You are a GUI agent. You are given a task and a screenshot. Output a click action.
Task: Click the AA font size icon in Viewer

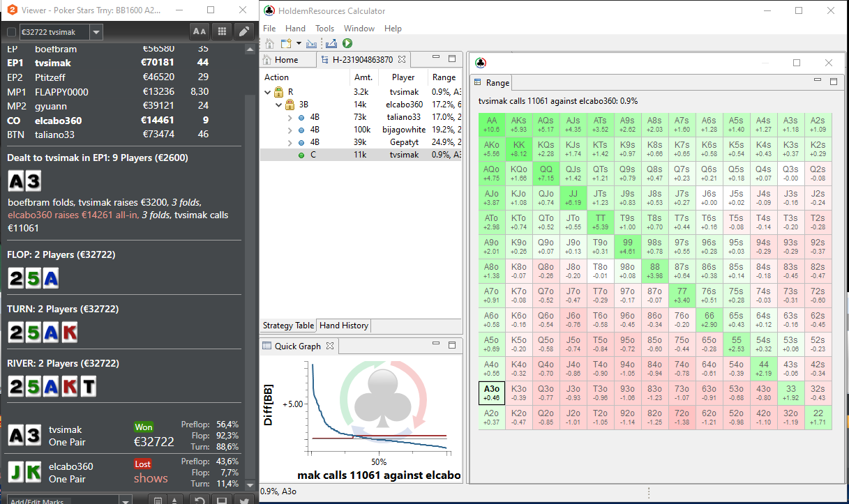(x=200, y=31)
